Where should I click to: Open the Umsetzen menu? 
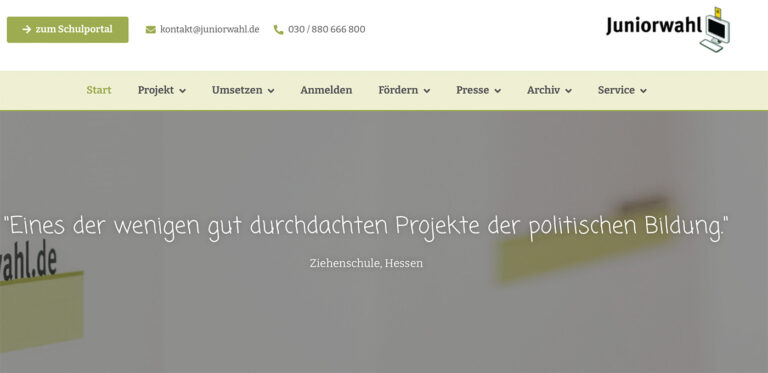tap(237, 90)
